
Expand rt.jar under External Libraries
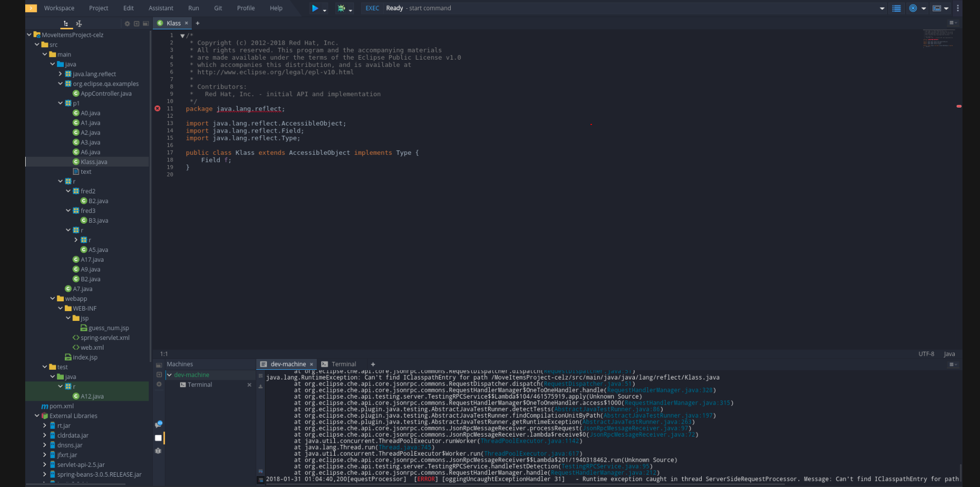point(44,425)
